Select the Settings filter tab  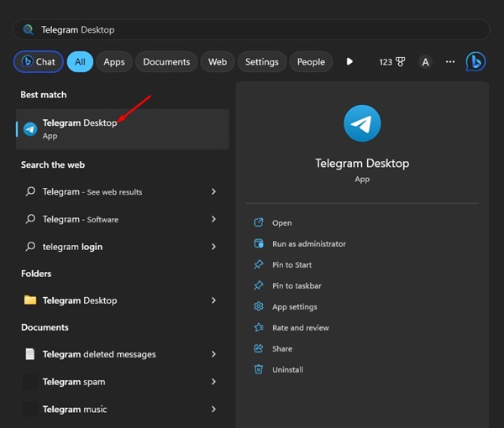[x=262, y=61]
